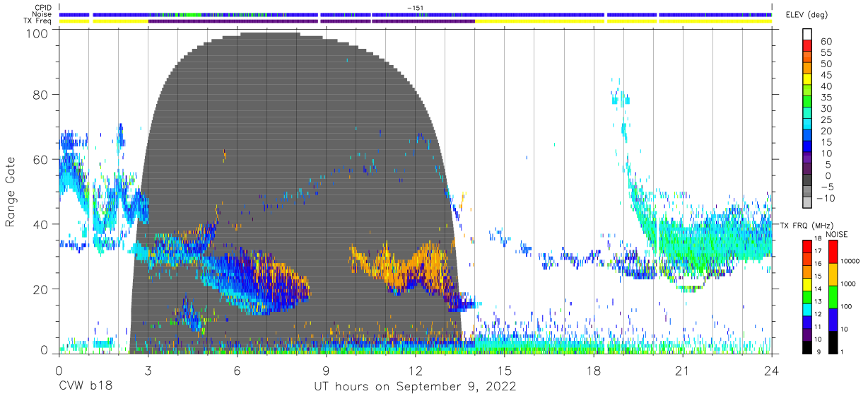Click the 25 tick on ELEV colorbar
The width and height of the screenshot is (868, 401).
(826, 120)
